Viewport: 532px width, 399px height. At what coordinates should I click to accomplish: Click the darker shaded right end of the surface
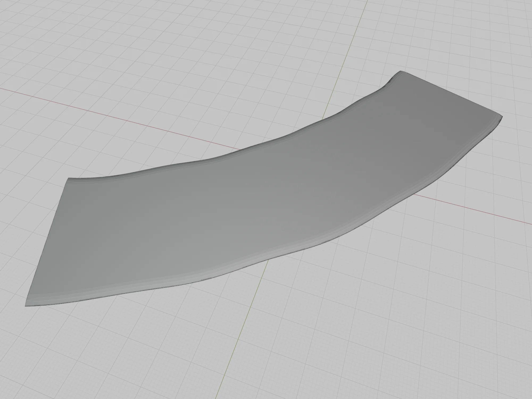point(439,120)
